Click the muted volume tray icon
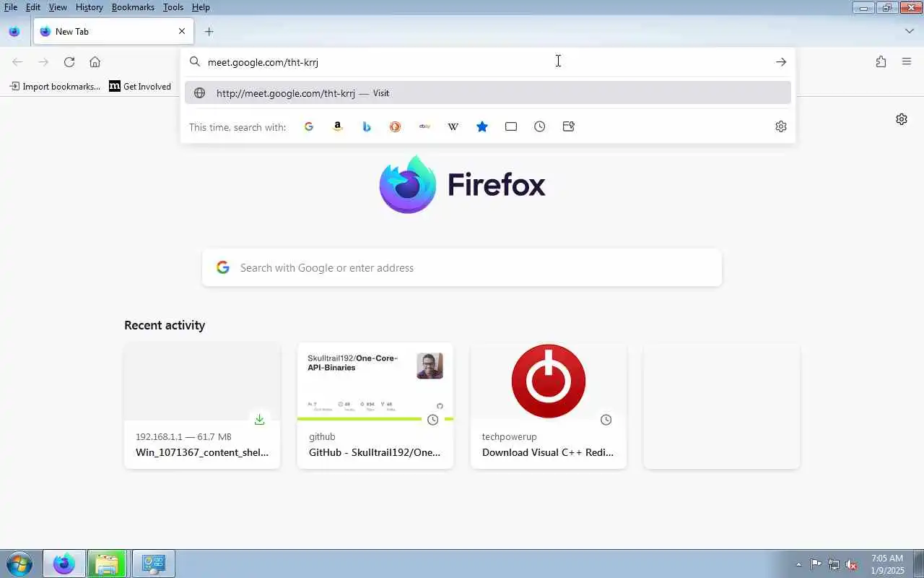Viewport: 924px width, 578px height. coord(852,564)
